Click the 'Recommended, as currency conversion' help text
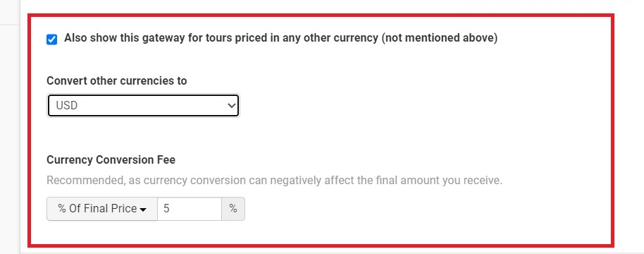Viewport: 644px width, 254px height. point(274,181)
